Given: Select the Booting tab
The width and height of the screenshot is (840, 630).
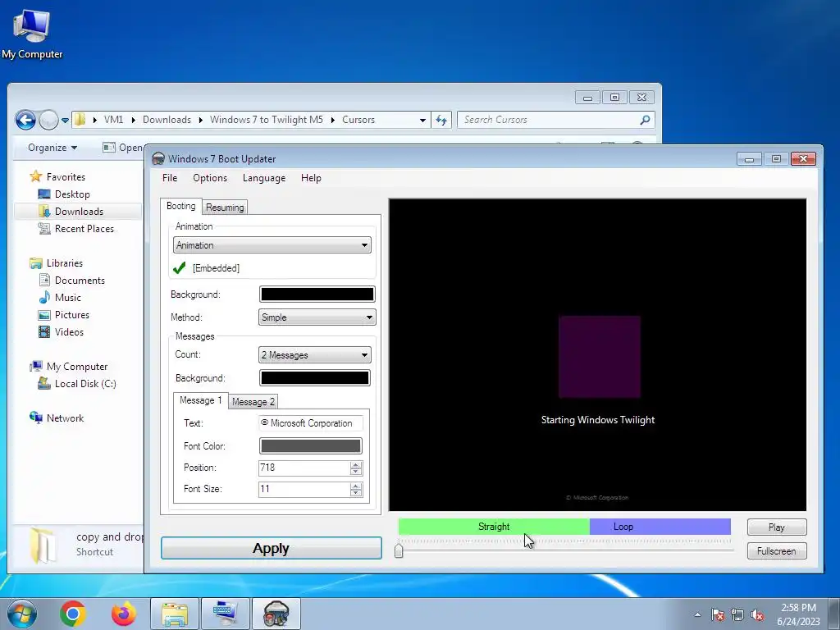Looking at the screenshot, I should click(x=181, y=206).
